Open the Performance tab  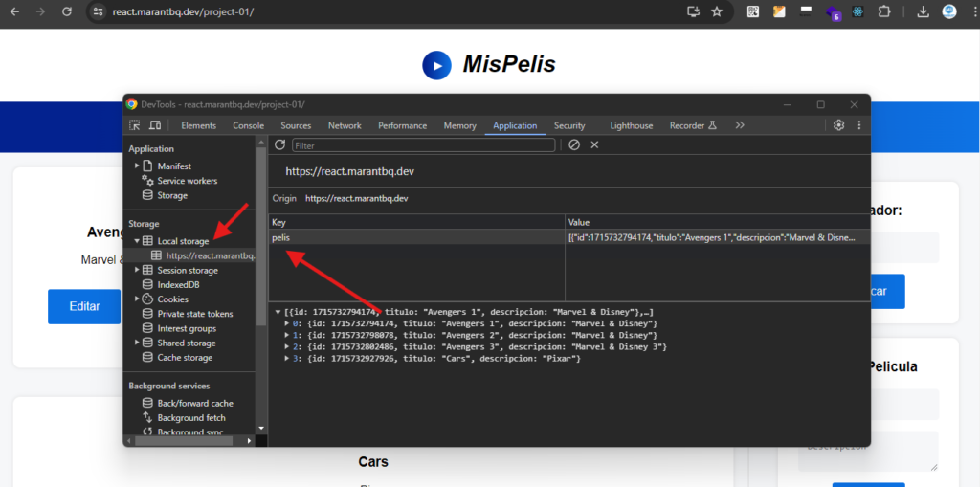(403, 125)
